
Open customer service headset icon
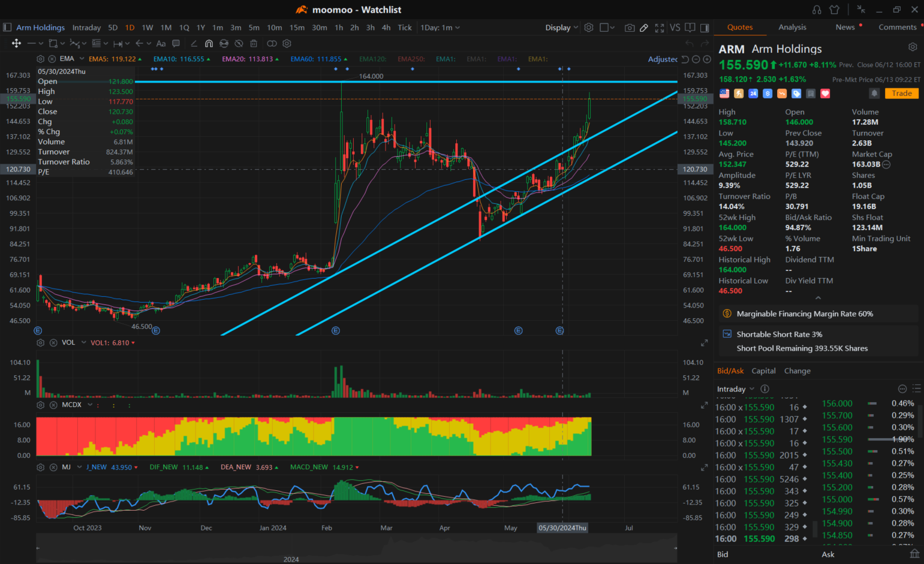(x=817, y=10)
